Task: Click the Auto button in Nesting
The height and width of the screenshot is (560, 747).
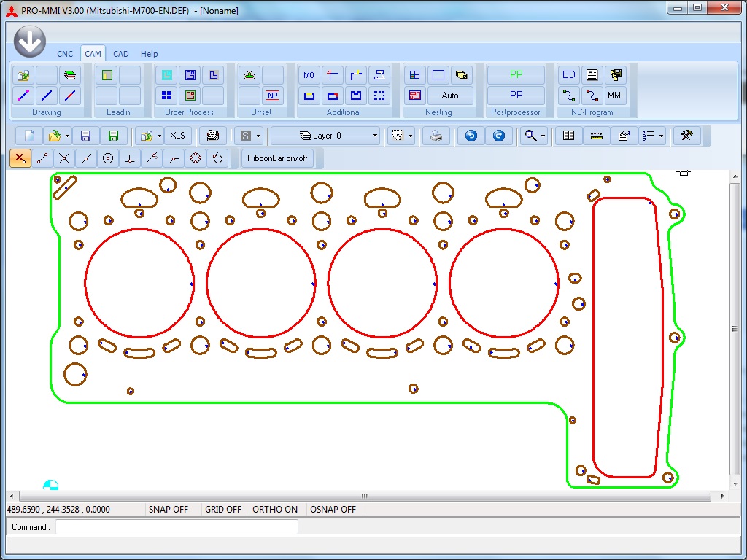Action: (x=450, y=96)
